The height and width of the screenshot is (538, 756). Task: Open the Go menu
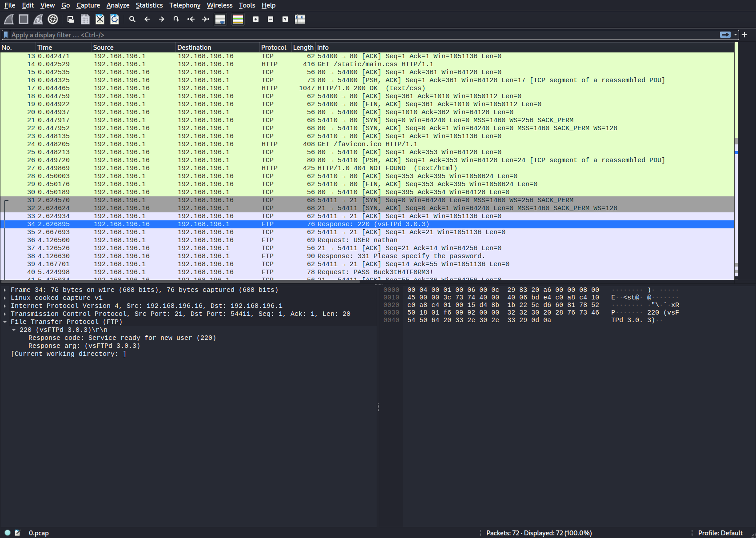(x=66, y=5)
